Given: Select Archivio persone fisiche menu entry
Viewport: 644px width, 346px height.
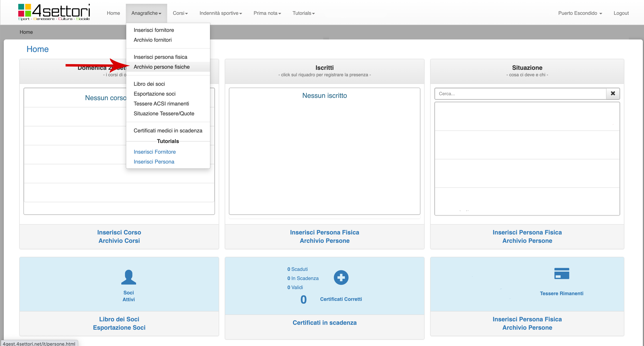Looking at the screenshot, I should coord(161,67).
